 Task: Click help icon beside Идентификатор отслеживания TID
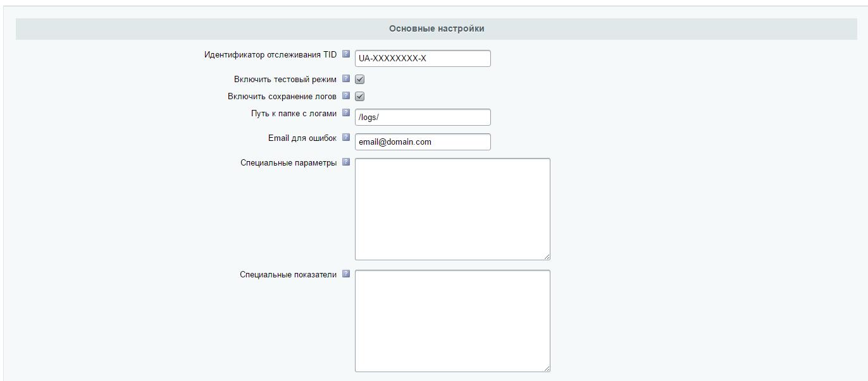[346, 54]
